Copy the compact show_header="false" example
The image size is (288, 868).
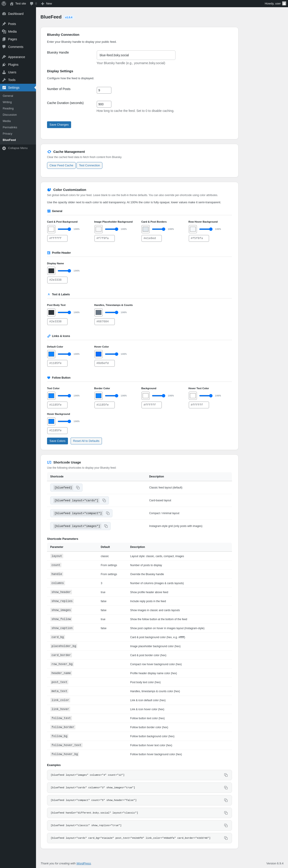point(226,800)
